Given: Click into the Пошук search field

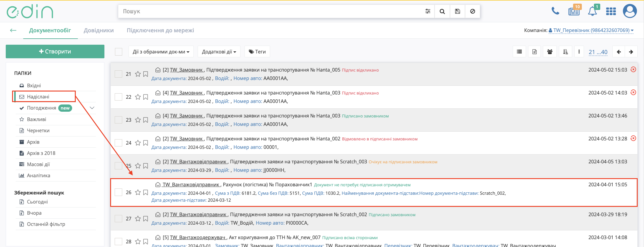Looking at the screenshot, I should click(x=272, y=11).
